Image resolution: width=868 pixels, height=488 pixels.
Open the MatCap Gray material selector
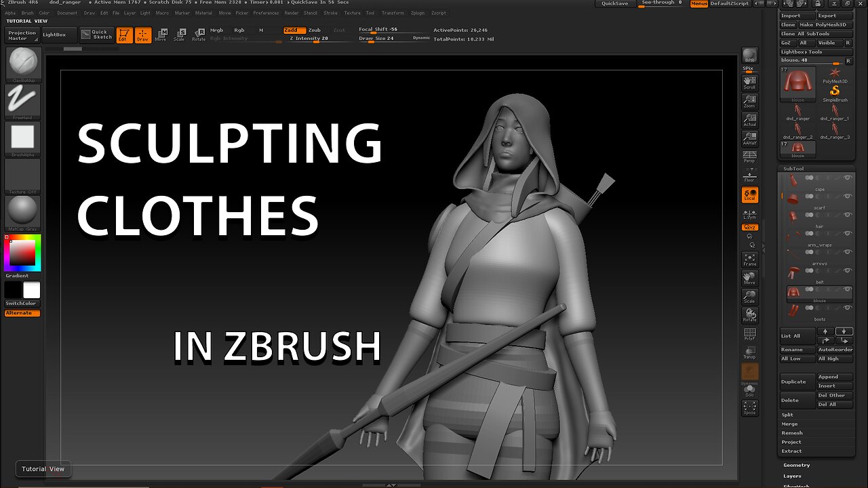pos(22,213)
